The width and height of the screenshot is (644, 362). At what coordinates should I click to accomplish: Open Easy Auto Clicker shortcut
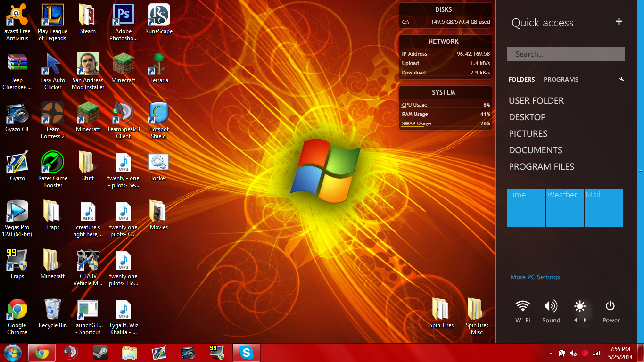[x=53, y=71]
